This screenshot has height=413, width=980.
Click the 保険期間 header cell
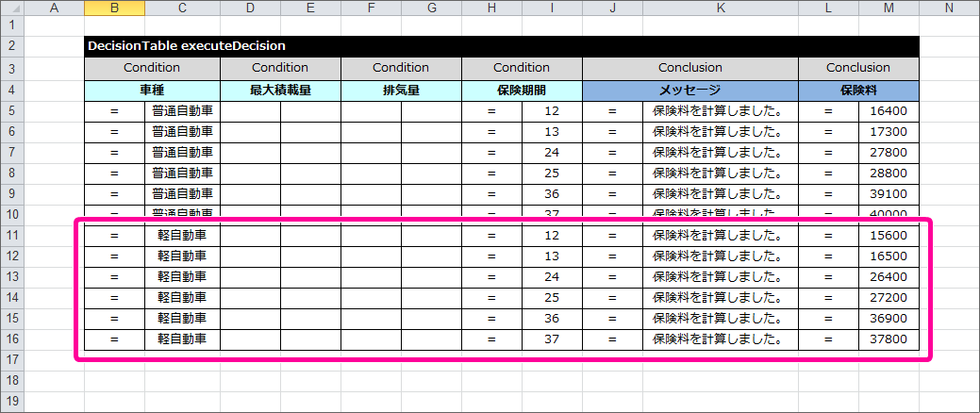pos(522,91)
